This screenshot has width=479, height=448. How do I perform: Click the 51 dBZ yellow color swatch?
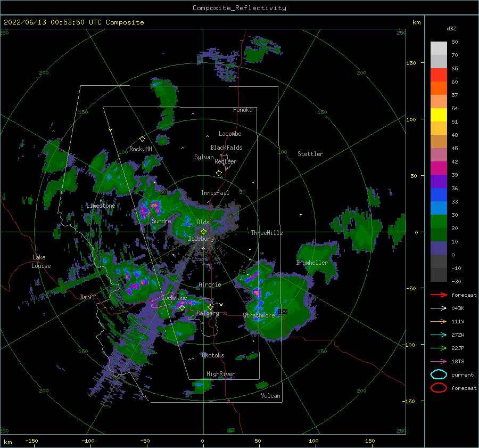point(439,115)
